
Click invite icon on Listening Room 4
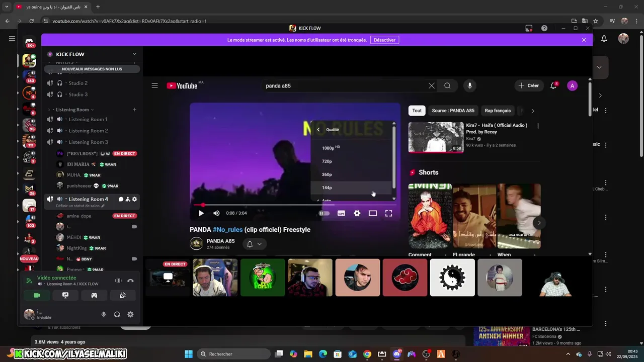click(128, 199)
